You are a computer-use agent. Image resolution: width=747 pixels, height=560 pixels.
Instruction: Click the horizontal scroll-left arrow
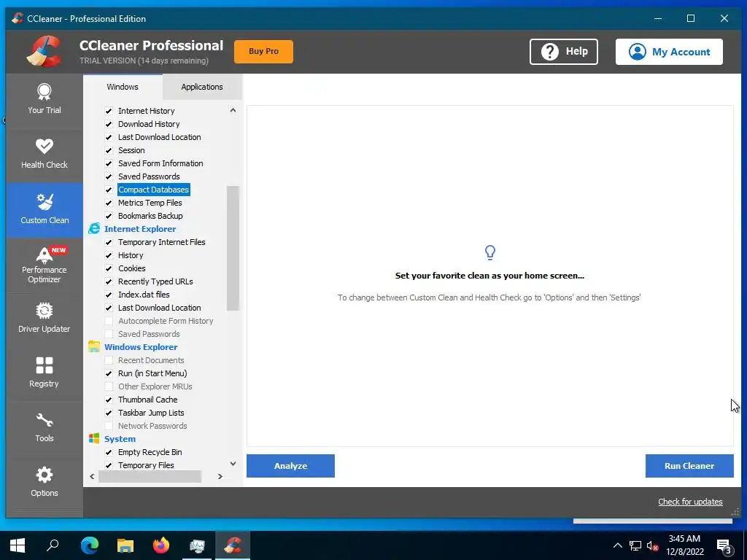pyautogui.click(x=92, y=476)
